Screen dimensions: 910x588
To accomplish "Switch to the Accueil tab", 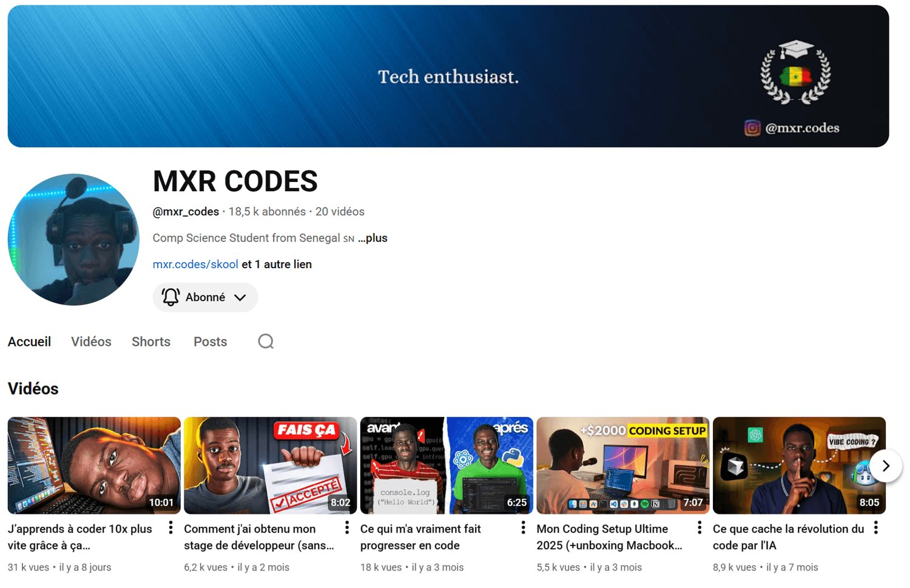I will click(29, 342).
